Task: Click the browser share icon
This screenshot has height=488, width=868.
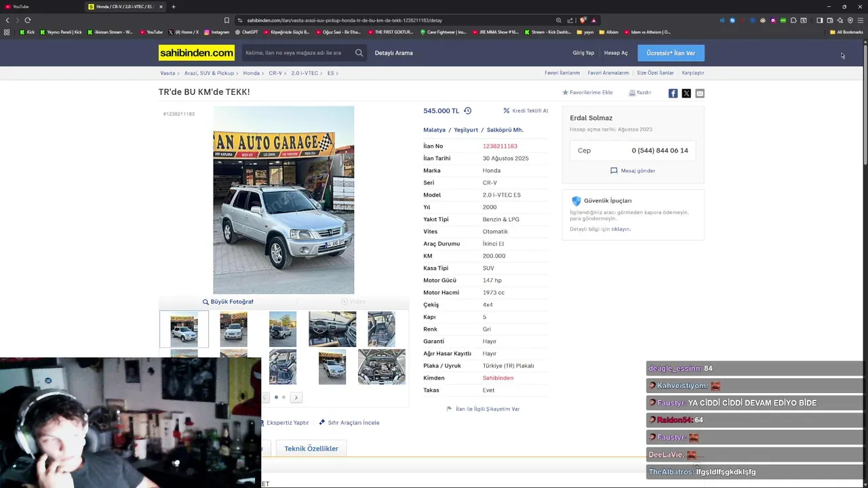Action: [x=570, y=20]
